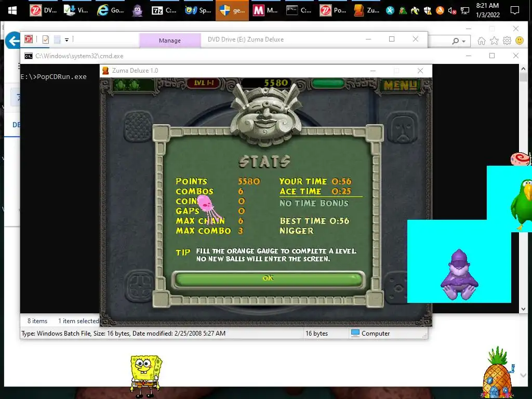The image size is (532, 399).
Task: Open the network tray icon
Action: pyautogui.click(x=465, y=10)
